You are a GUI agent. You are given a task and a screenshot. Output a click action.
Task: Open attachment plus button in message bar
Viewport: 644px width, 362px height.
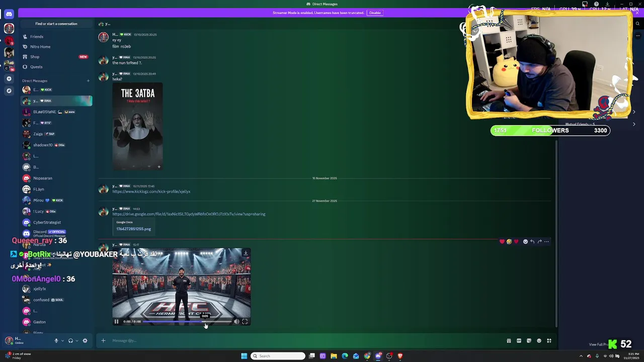(103, 340)
